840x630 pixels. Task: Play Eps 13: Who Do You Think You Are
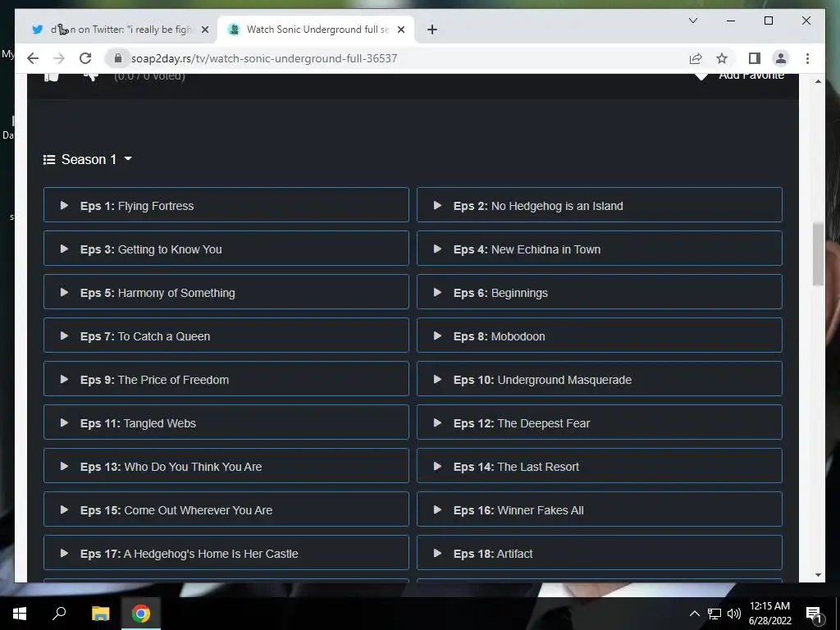point(226,466)
